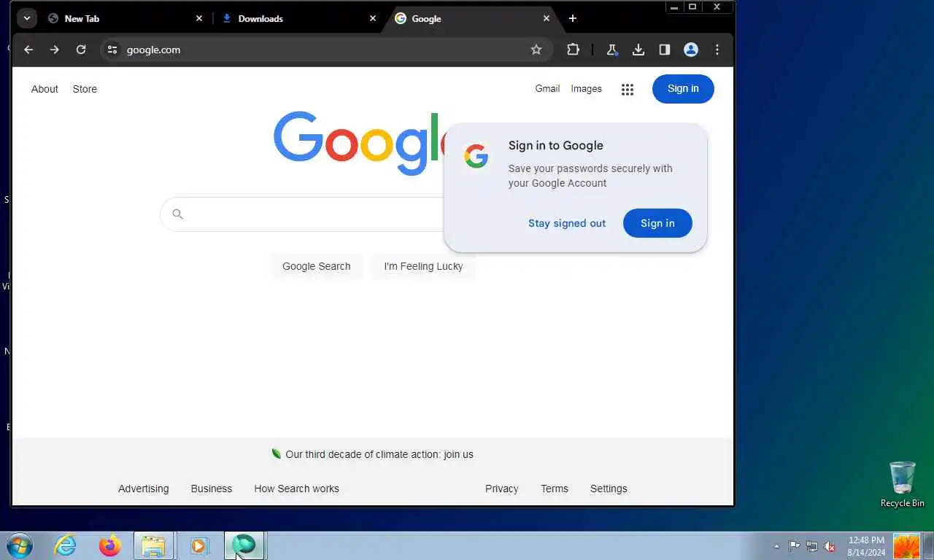Screen dimensions: 934x560
Task: Close the New Tab tab
Action: pyautogui.click(x=199, y=18)
